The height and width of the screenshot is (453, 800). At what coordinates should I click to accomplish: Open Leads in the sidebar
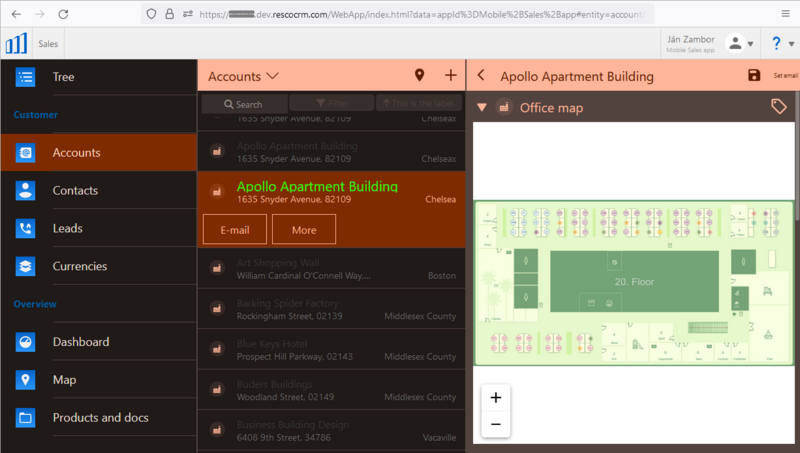98,228
